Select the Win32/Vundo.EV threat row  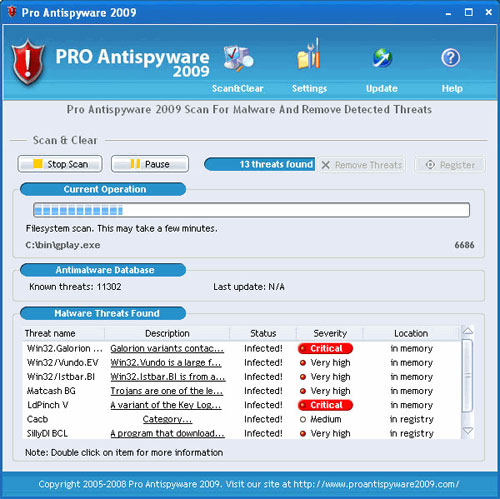(242, 363)
